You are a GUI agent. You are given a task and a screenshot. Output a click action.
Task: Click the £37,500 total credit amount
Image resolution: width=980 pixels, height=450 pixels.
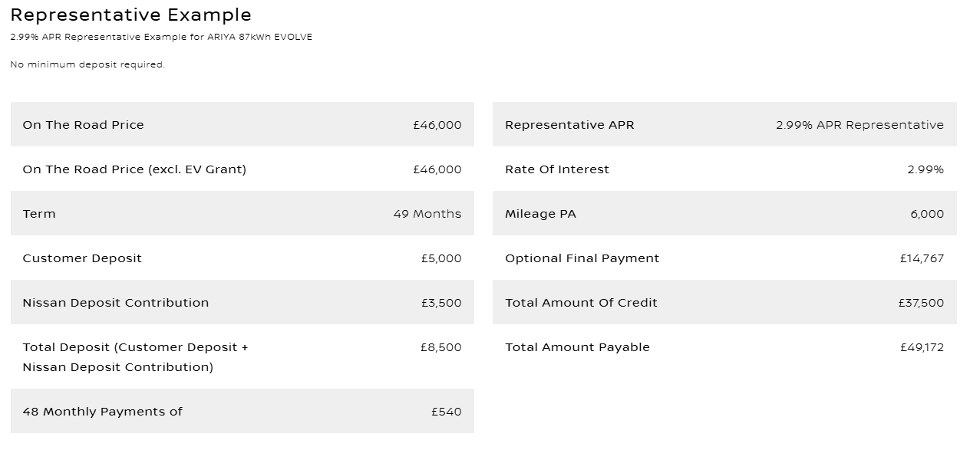pyautogui.click(x=921, y=303)
